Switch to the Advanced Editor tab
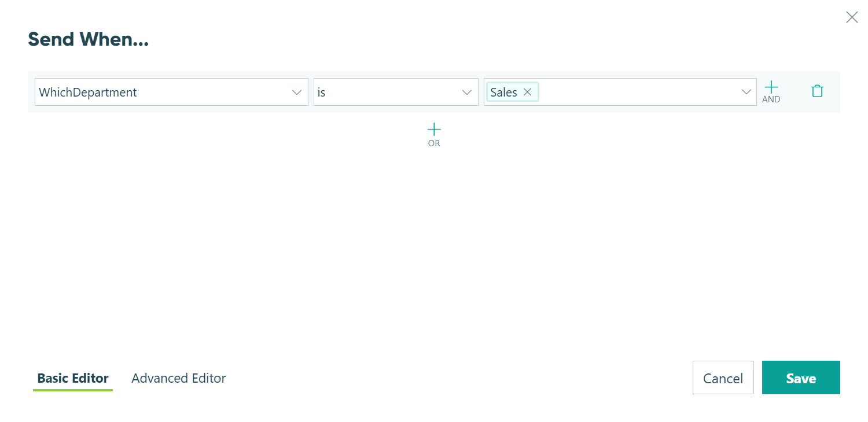868x422 pixels. 179,378
